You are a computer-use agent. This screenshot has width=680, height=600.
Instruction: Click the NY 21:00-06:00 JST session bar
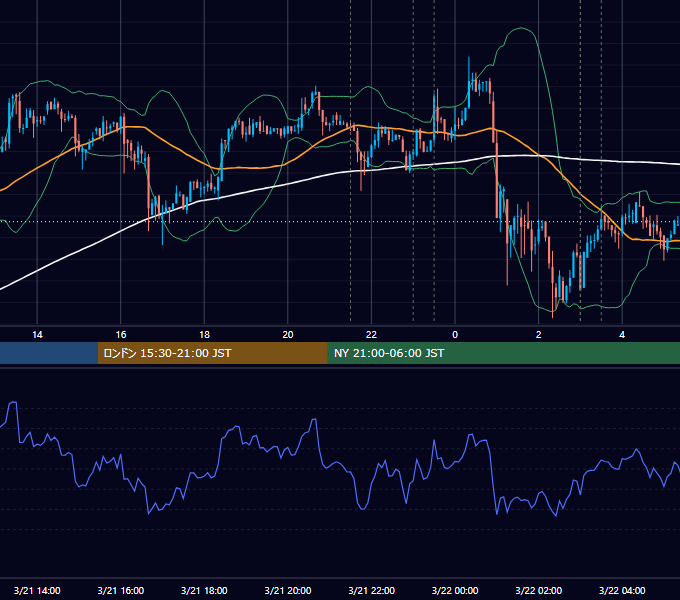point(503,353)
